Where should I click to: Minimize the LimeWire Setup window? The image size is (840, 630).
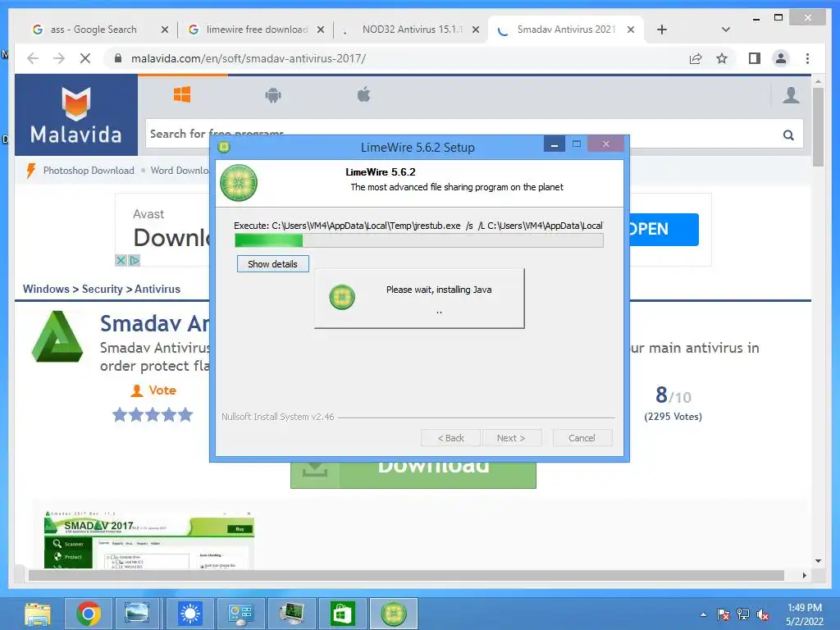point(555,144)
